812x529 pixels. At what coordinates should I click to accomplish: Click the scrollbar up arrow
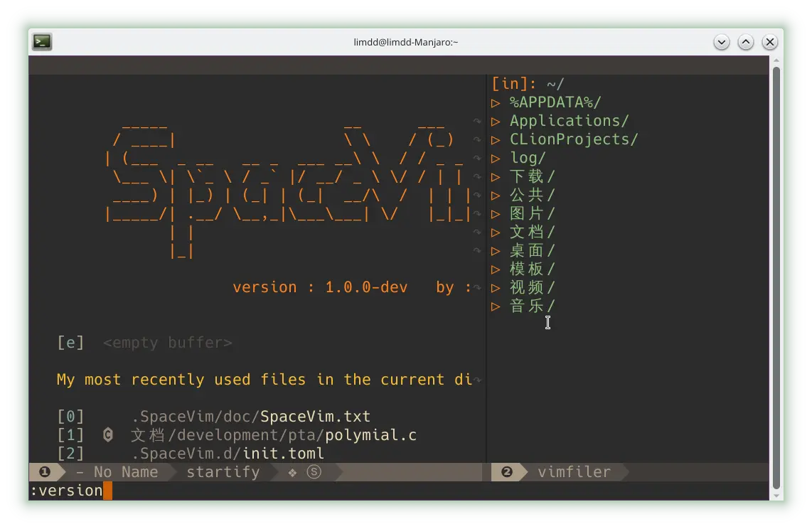click(776, 60)
